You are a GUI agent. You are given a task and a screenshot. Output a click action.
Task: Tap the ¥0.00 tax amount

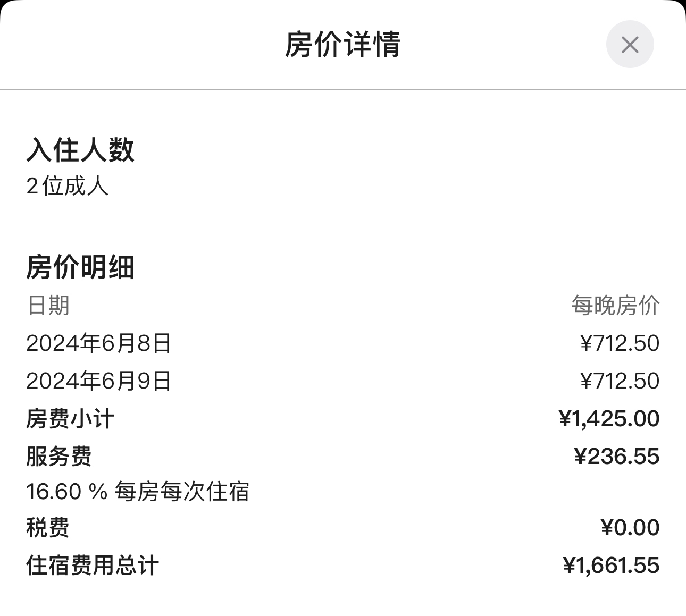630,528
